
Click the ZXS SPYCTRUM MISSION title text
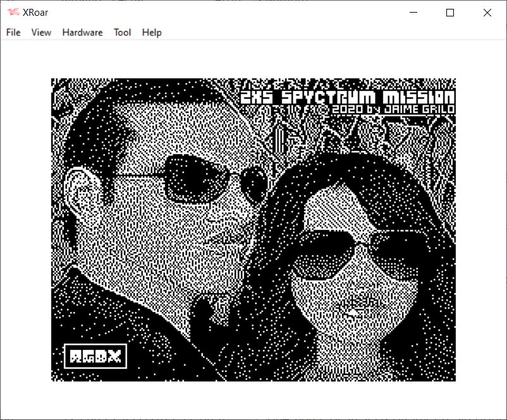(347, 97)
